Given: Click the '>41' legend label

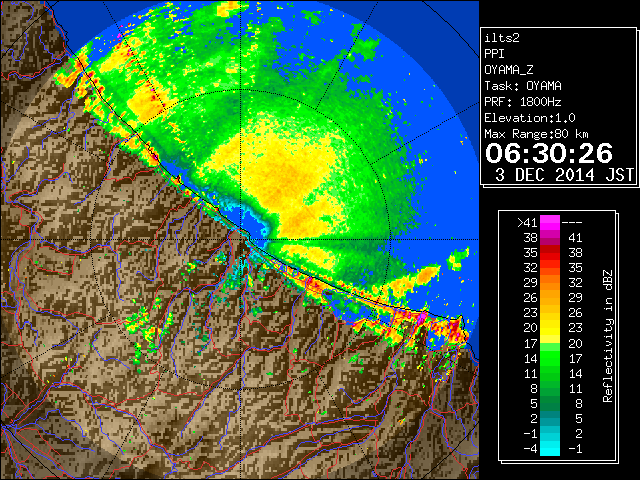Looking at the screenshot, I should pos(527,223).
